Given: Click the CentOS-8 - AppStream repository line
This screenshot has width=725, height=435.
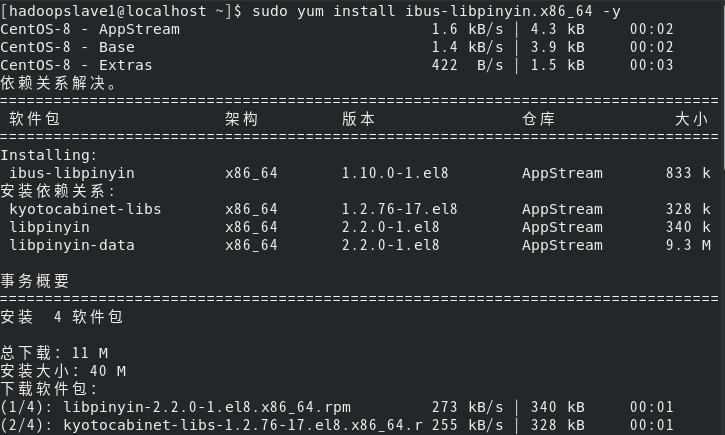Looking at the screenshot, I should coord(337,29).
